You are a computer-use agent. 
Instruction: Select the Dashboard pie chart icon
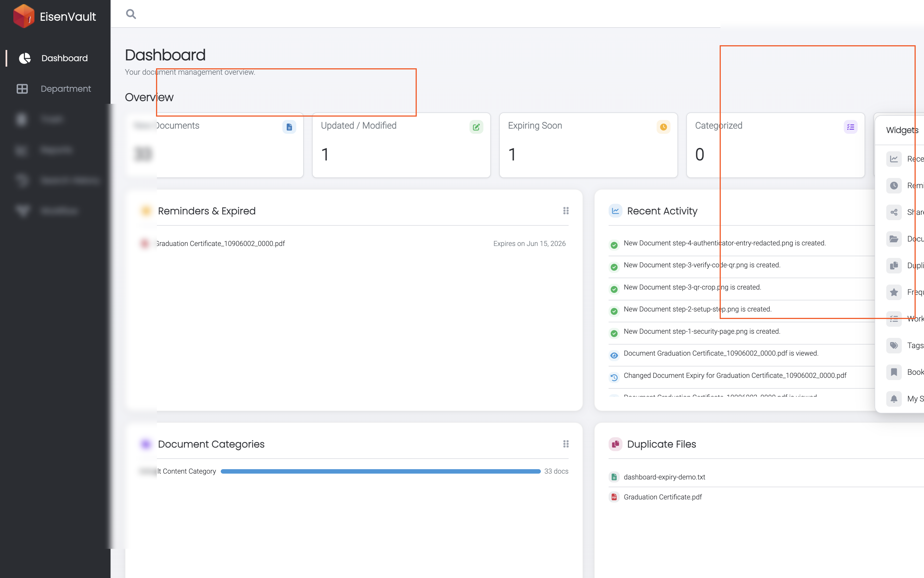[x=25, y=58]
